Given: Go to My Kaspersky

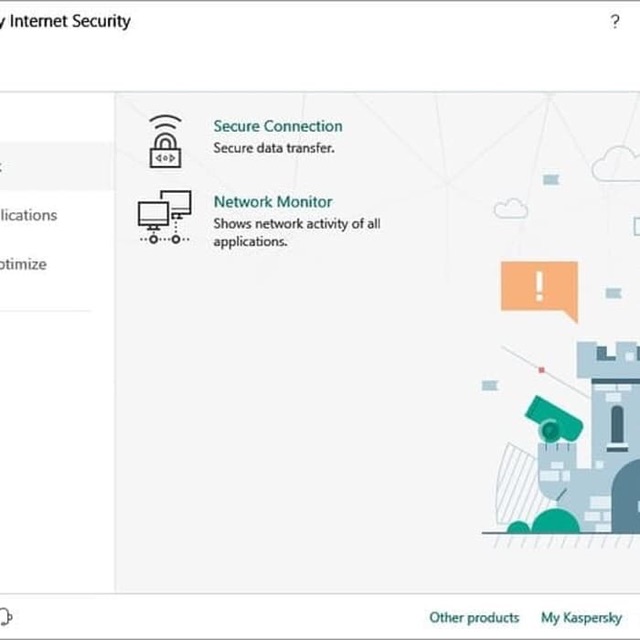Looking at the screenshot, I should 581,618.
